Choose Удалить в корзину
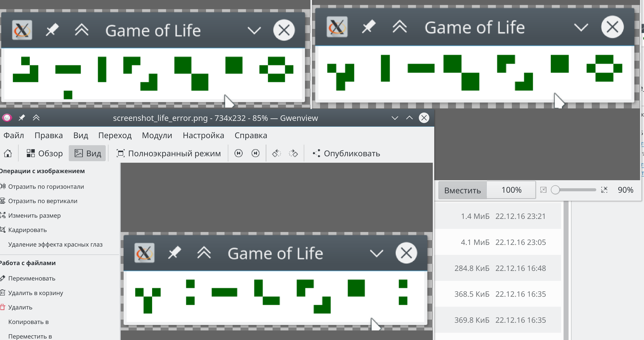The height and width of the screenshot is (340, 644). pyautogui.click(x=32, y=293)
